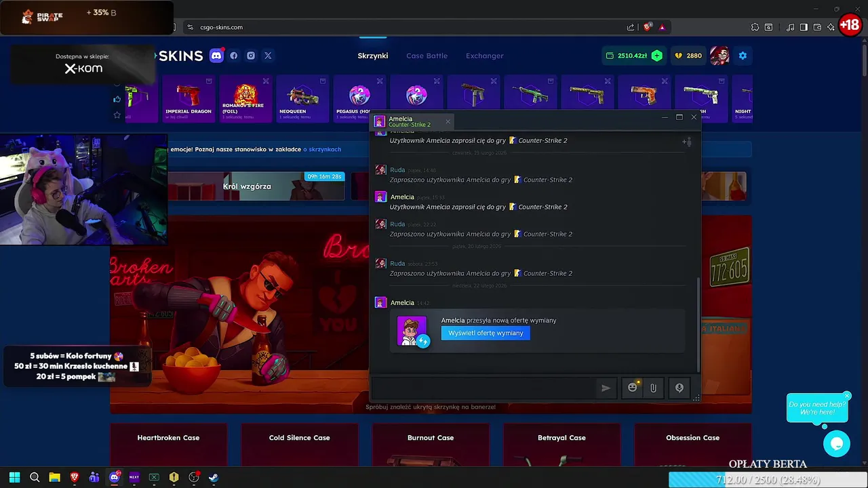Add funds with the green plus icon
Image resolution: width=868 pixels, height=488 pixels.
pos(656,56)
